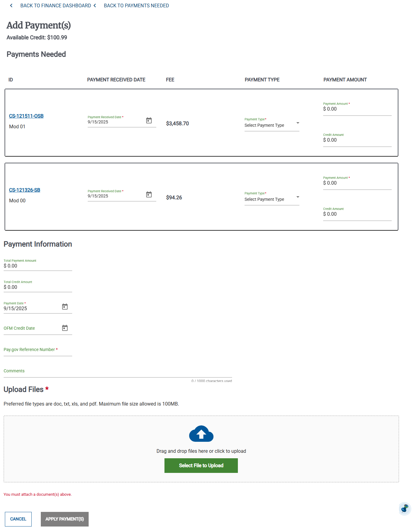Click the Payment Amount column header
413x532 pixels.
pos(345,80)
